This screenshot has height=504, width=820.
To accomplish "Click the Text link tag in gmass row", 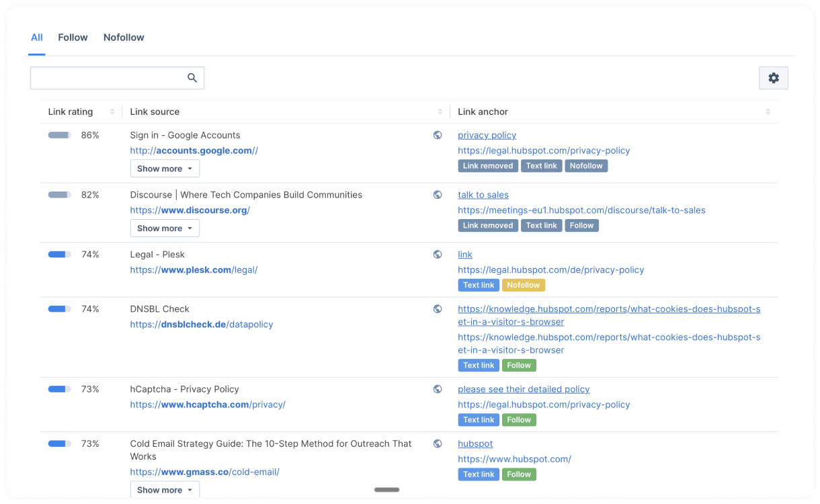I will (479, 474).
